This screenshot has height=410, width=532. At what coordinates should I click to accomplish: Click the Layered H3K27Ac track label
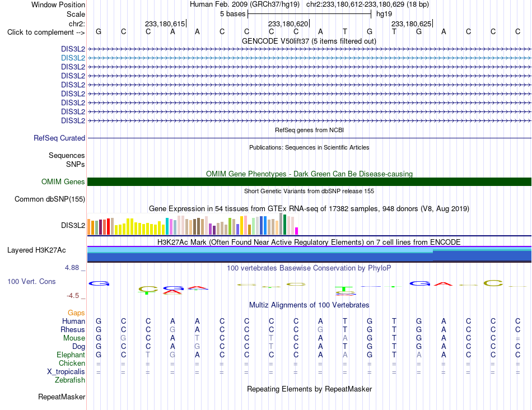point(36,250)
